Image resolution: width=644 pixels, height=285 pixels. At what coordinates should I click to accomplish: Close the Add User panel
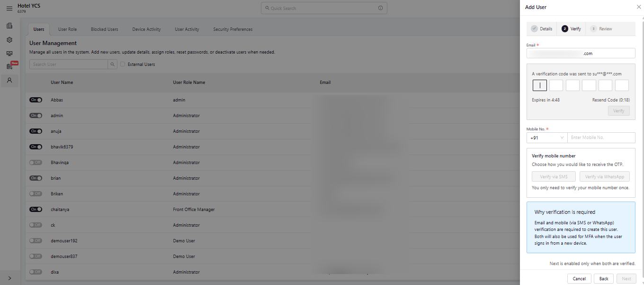coord(639,7)
